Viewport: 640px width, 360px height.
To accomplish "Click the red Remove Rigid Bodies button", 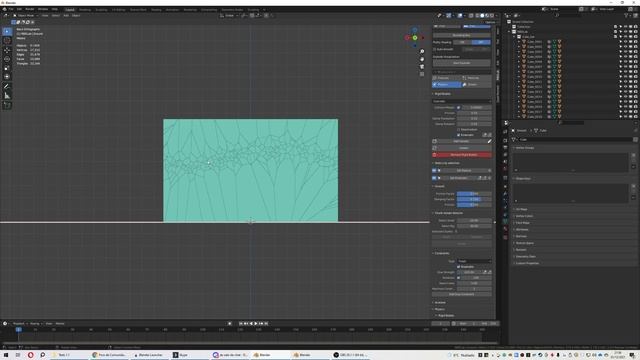I will click(462, 155).
